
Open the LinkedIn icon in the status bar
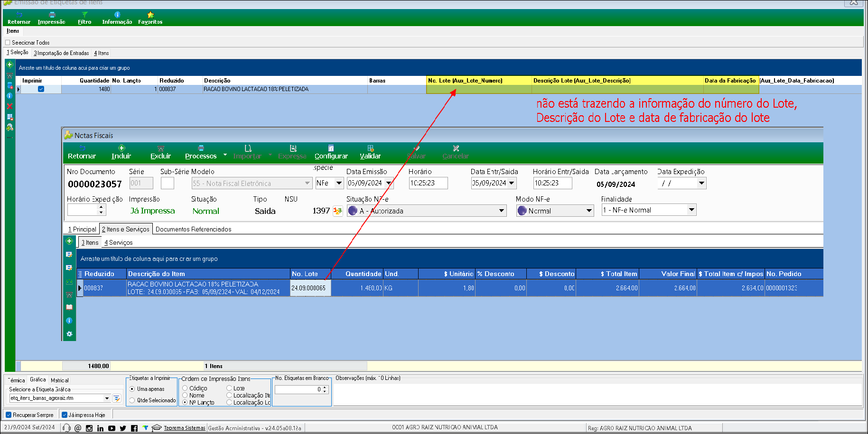[100, 428]
